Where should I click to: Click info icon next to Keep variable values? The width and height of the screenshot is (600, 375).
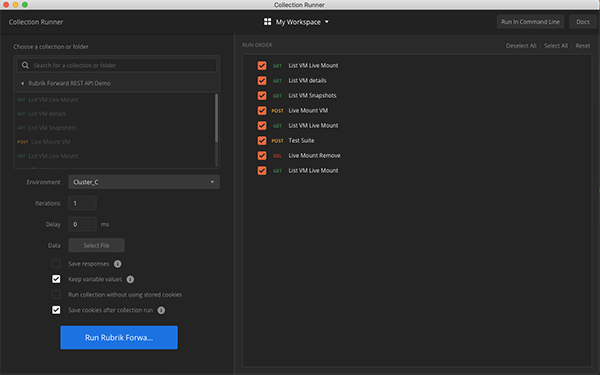(x=130, y=279)
